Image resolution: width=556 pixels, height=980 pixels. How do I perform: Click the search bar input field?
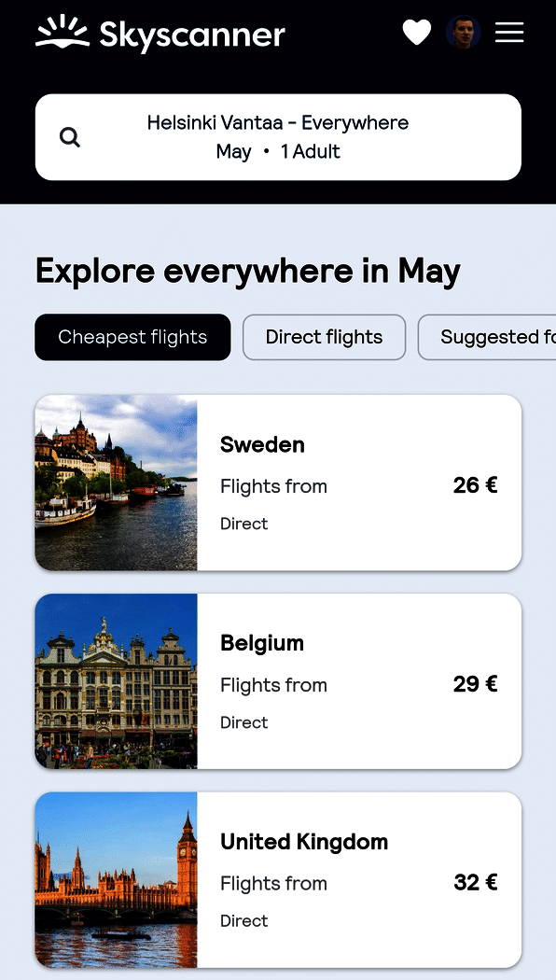(277, 136)
